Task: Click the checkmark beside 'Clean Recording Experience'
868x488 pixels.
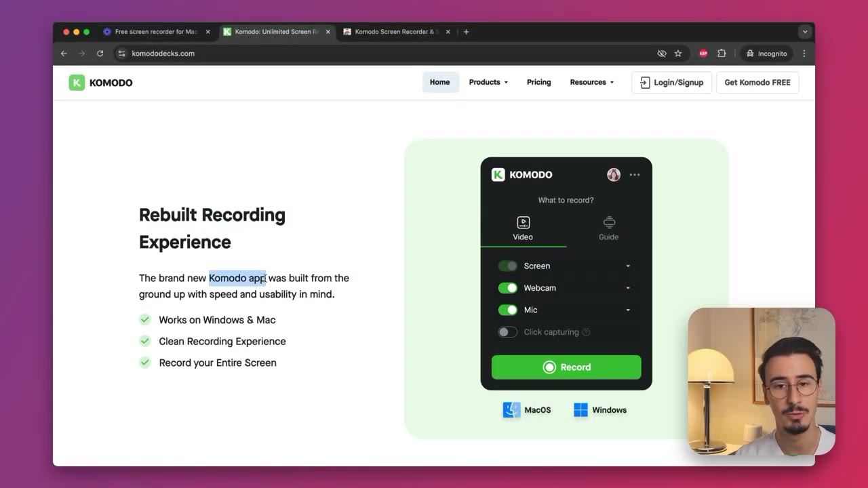Action: pyautogui.click(x=144, y=341)
